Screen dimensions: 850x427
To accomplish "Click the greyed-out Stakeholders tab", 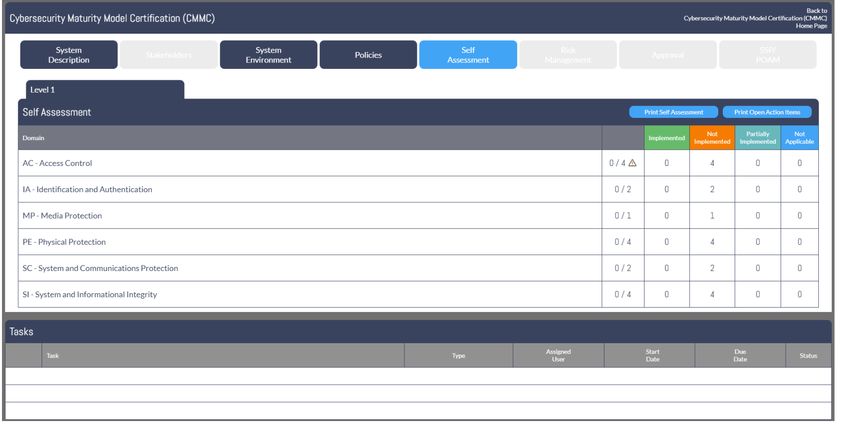I will (169, 55).
